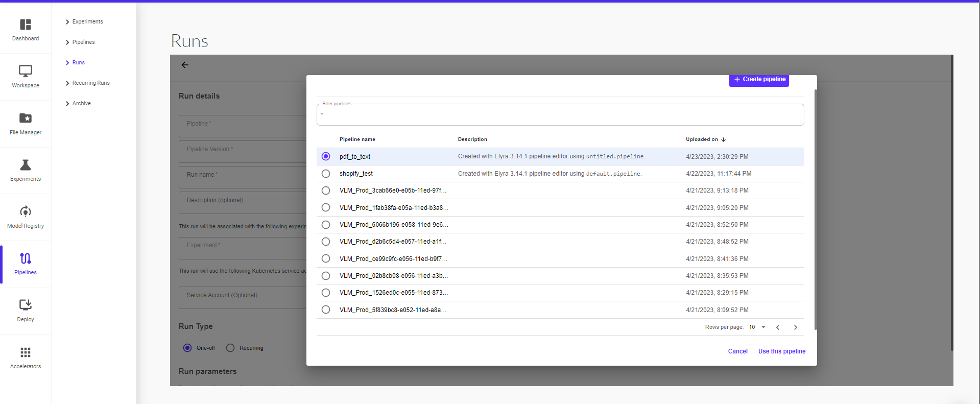Click the dialog vertical scrollbar
Image resolution: width=980 pixels, height=404 pixels.
click(816, 209)
